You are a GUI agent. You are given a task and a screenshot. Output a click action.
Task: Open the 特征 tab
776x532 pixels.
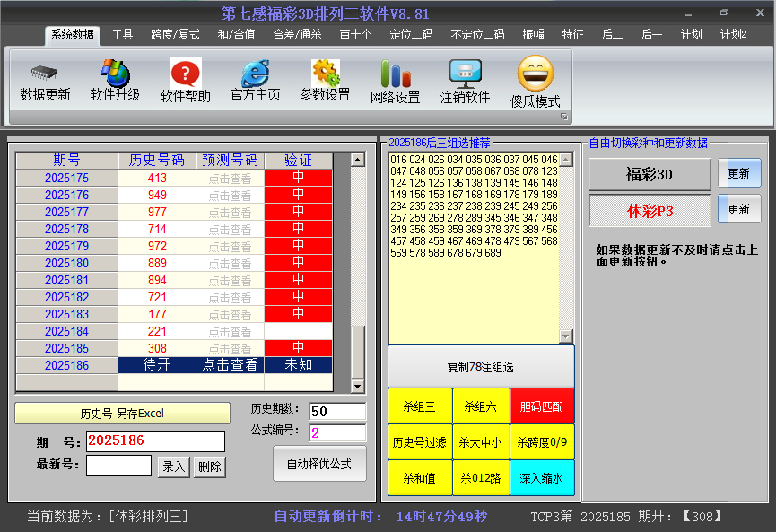coord(572,35)
